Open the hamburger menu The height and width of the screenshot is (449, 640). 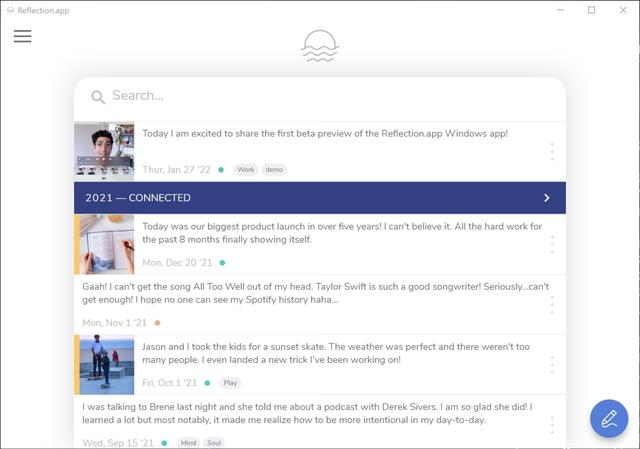tap(22, 36)
